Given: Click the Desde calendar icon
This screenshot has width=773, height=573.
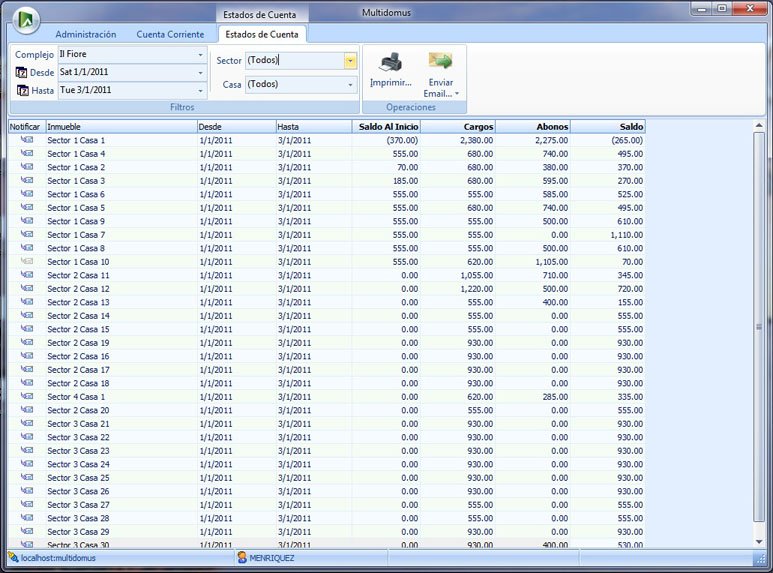Looking at the screenshot, I should click(x=21, y=73).
